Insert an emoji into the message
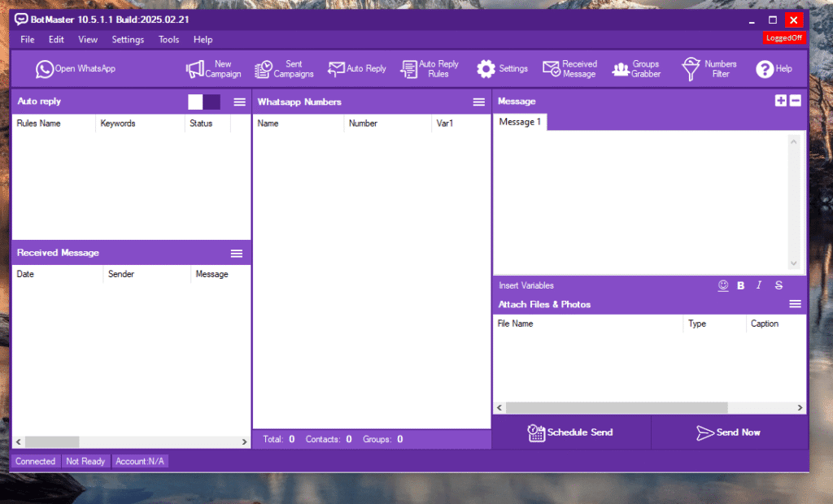833x504 pixels. [x=723, y=285]
